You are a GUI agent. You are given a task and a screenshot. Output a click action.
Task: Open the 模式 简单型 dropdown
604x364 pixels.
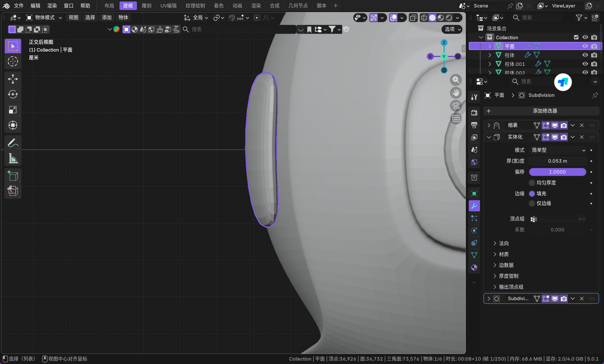click(x=557, y=150)
